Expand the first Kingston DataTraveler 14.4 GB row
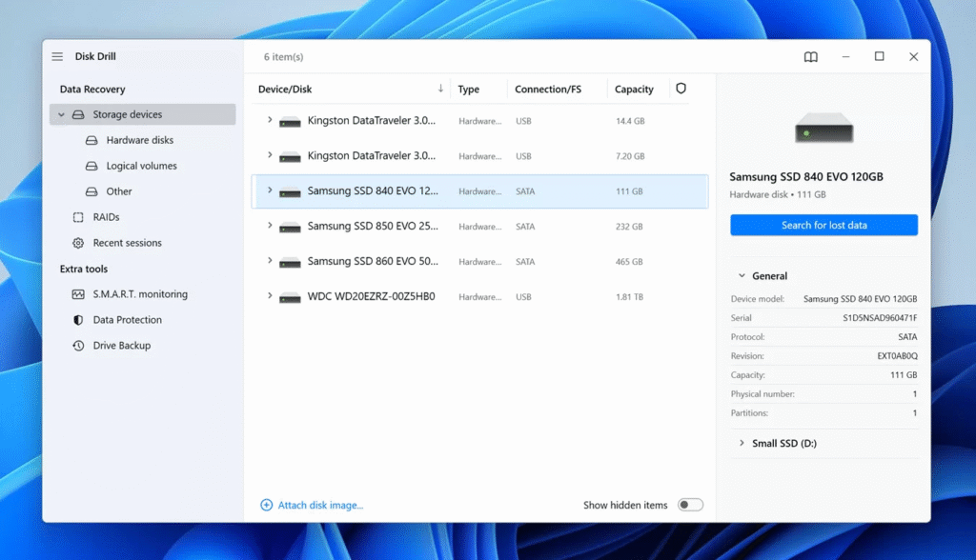 [270, 120]
